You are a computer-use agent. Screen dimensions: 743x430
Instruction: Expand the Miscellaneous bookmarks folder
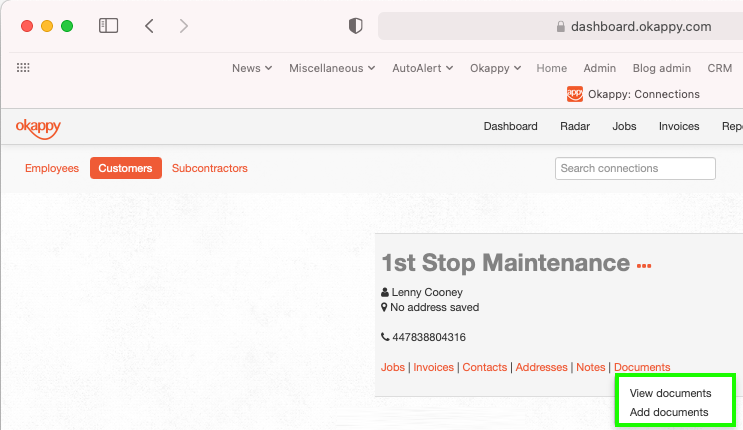332,68
